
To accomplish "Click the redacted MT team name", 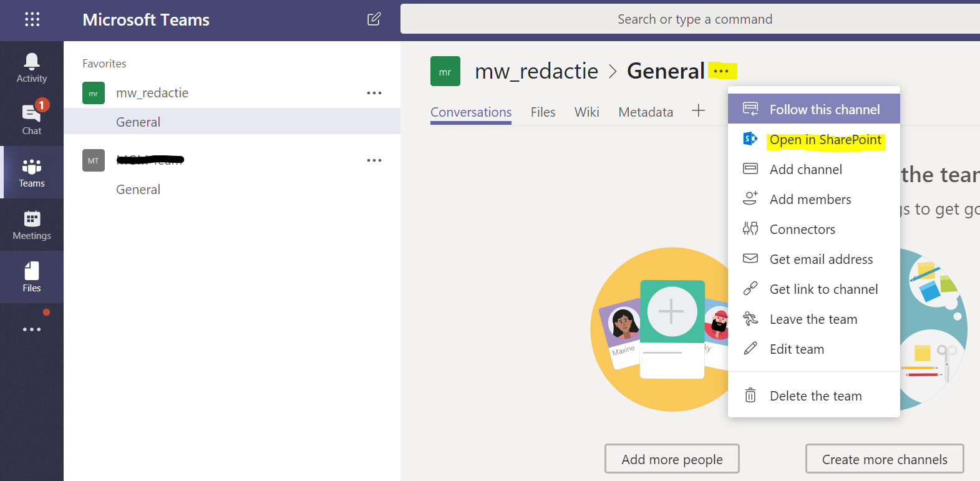I will [150, 160].
